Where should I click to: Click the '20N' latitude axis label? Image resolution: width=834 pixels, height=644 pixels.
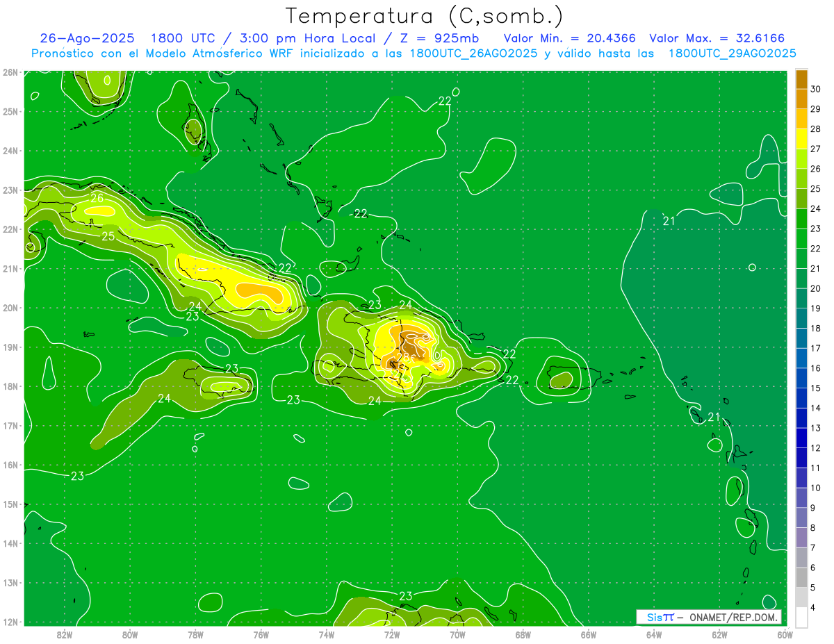pos(10,308)
